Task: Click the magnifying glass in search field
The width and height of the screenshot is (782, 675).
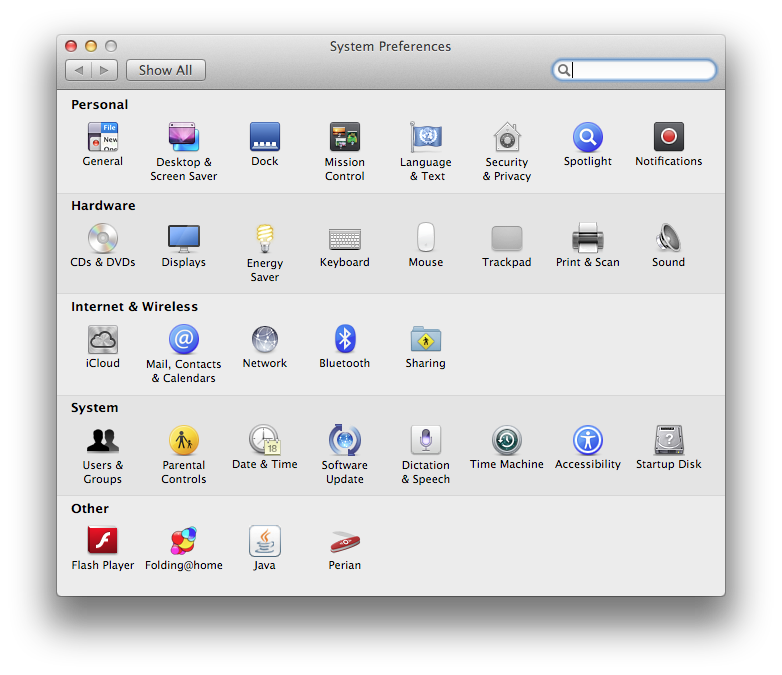Action: 564,70
